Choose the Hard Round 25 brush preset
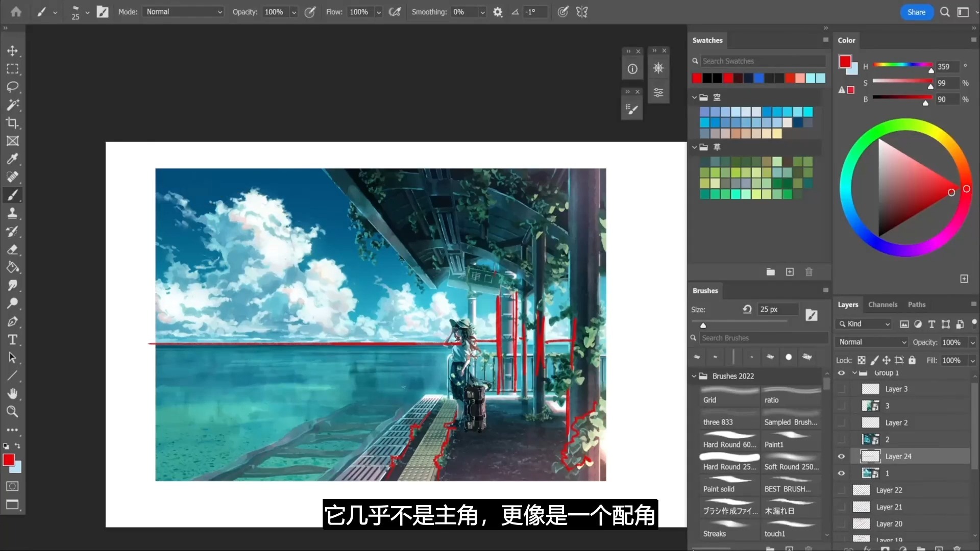Image resolution: width=980 pixels, height=551 pixels. coord(729,461)
